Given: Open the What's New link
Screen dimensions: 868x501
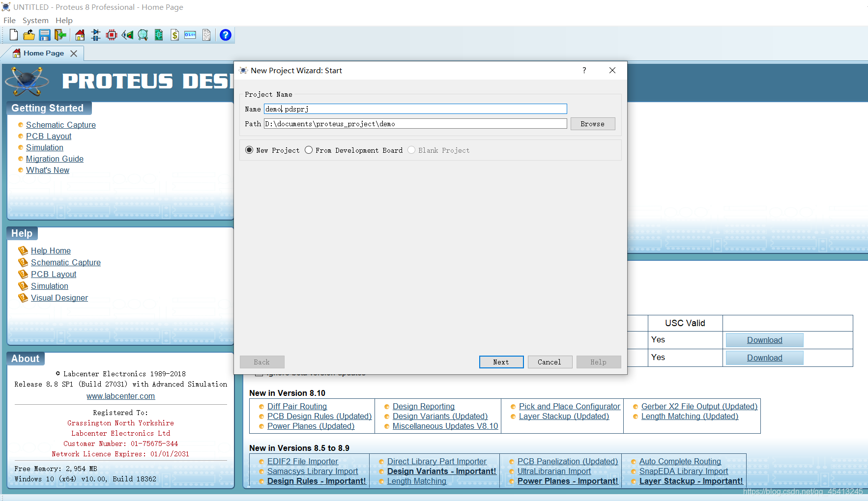Looking at the screenshot, I should [x=48, y=170].
